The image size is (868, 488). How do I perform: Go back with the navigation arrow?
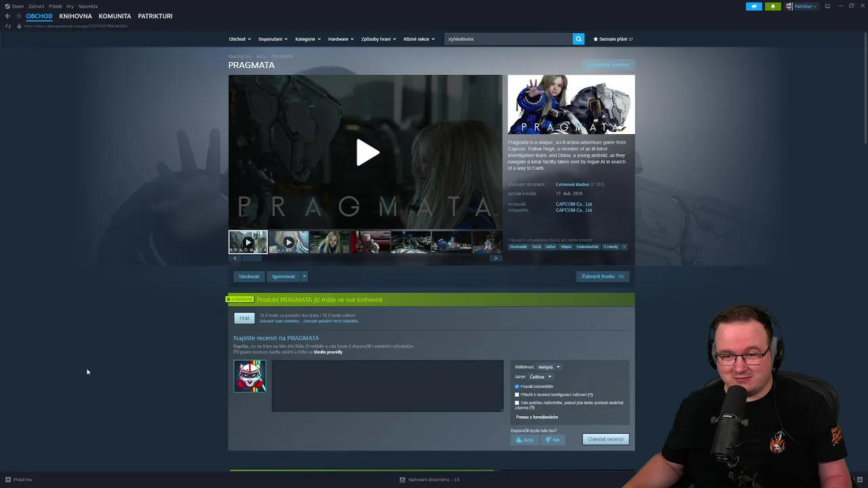point(7,16)
